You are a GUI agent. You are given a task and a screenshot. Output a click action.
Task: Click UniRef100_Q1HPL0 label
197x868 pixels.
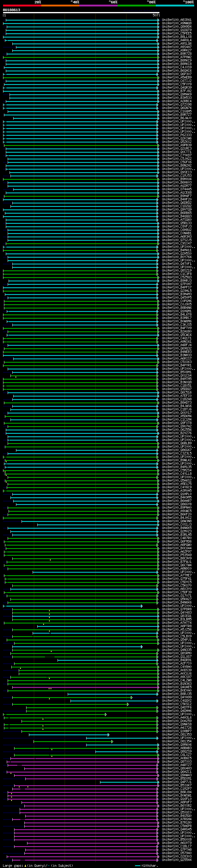176,494
